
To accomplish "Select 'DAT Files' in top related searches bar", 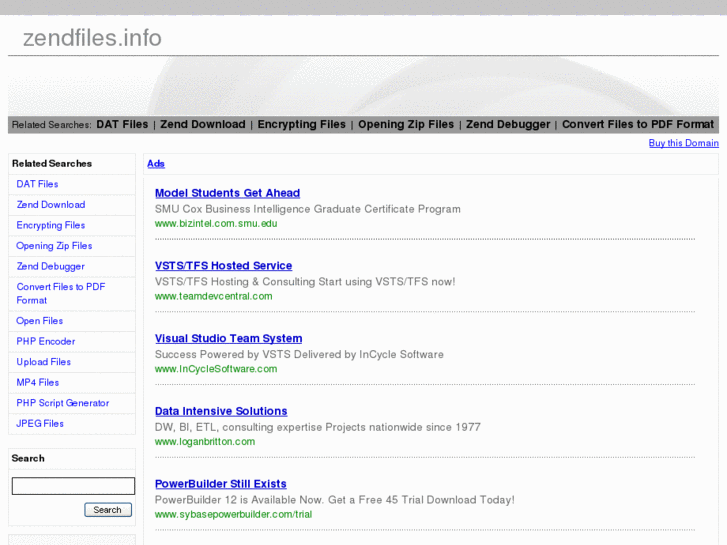I will click(x=122, y=125).
